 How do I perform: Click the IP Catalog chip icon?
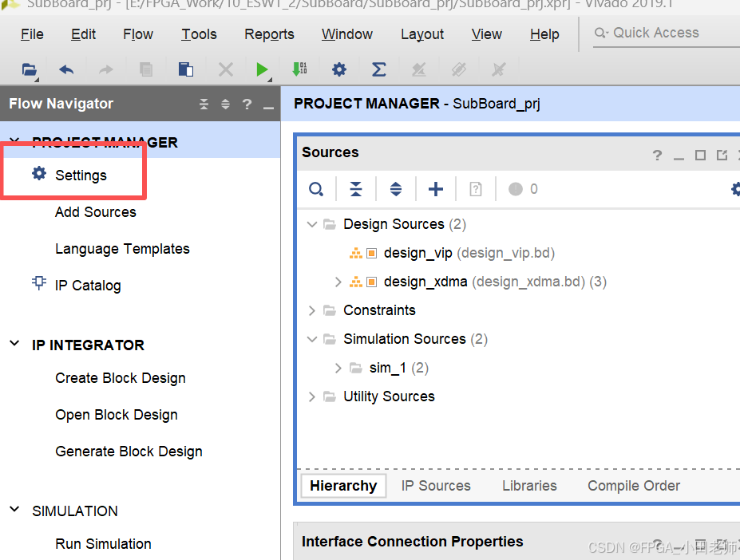pos(38,283)
